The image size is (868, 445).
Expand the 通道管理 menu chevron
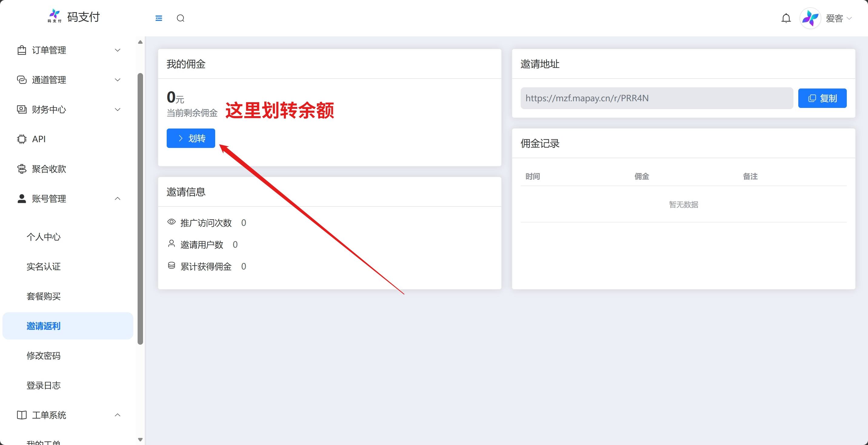[118, 80]
